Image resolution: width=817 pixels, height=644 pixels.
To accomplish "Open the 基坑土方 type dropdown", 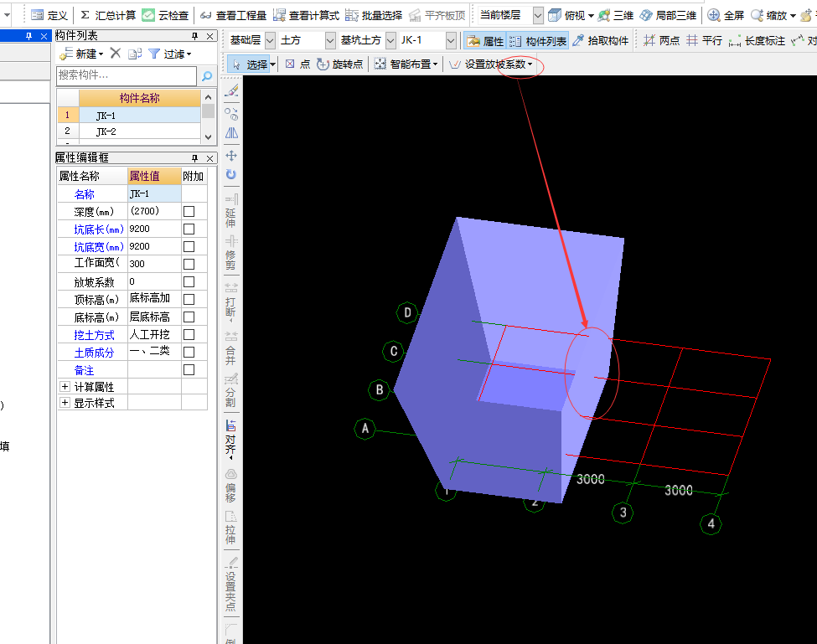I will coord(390,40).
